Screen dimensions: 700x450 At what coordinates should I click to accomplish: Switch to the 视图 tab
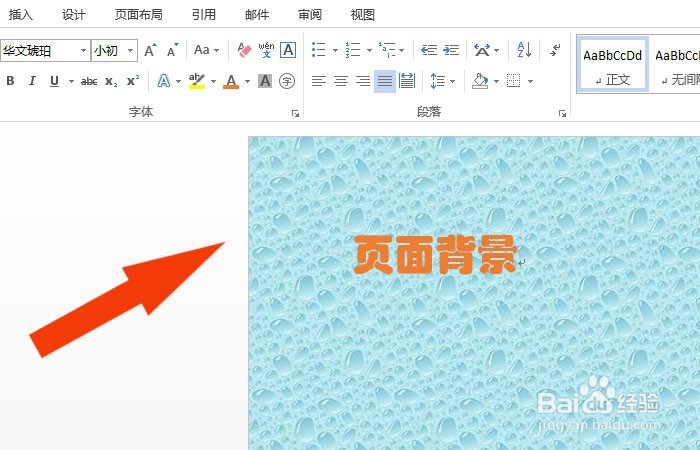click(362, 15)
